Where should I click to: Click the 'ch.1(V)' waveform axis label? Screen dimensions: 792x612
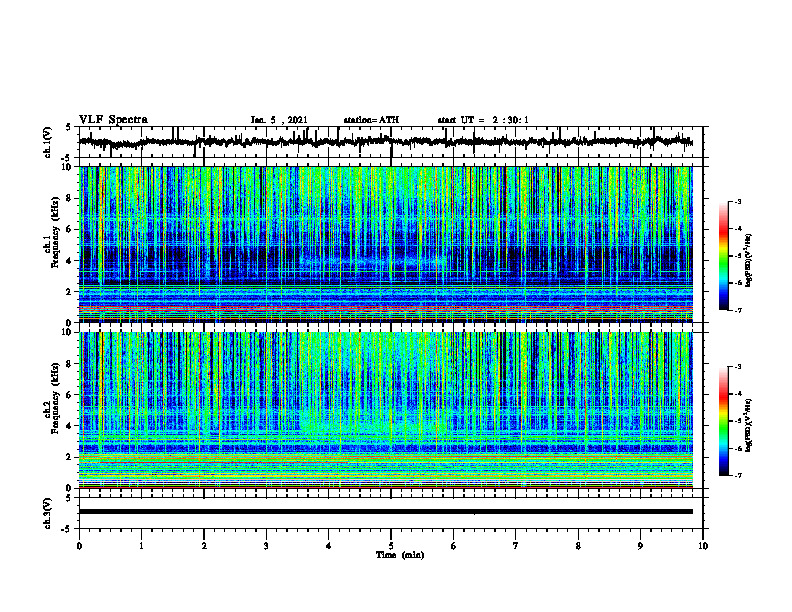[48, 142]
